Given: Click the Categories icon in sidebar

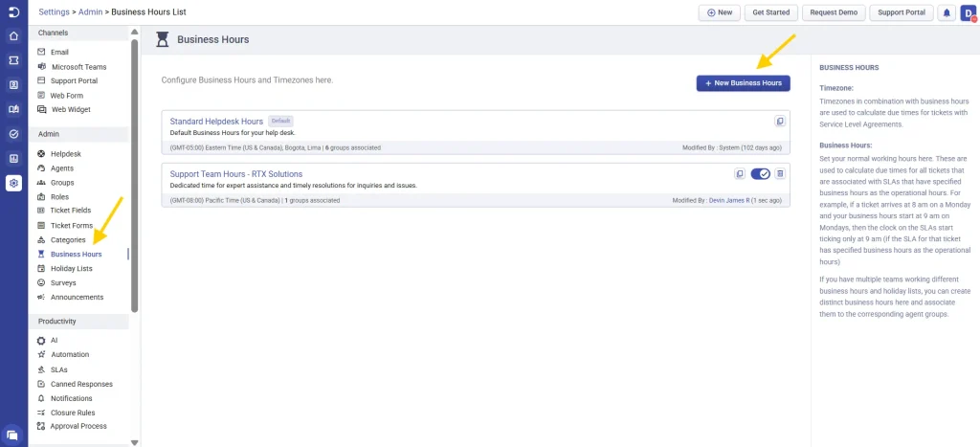Looking at the screenshot, I should [x=41, y=240].
